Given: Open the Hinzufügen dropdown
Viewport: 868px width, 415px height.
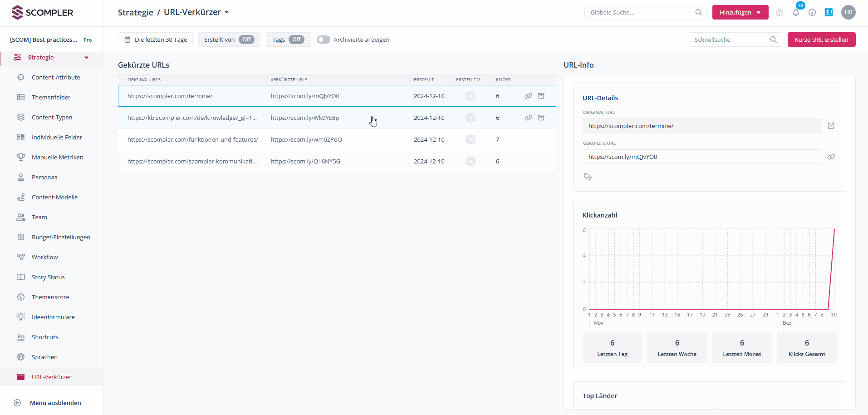Looking at the screenshot, I should 740,12.
